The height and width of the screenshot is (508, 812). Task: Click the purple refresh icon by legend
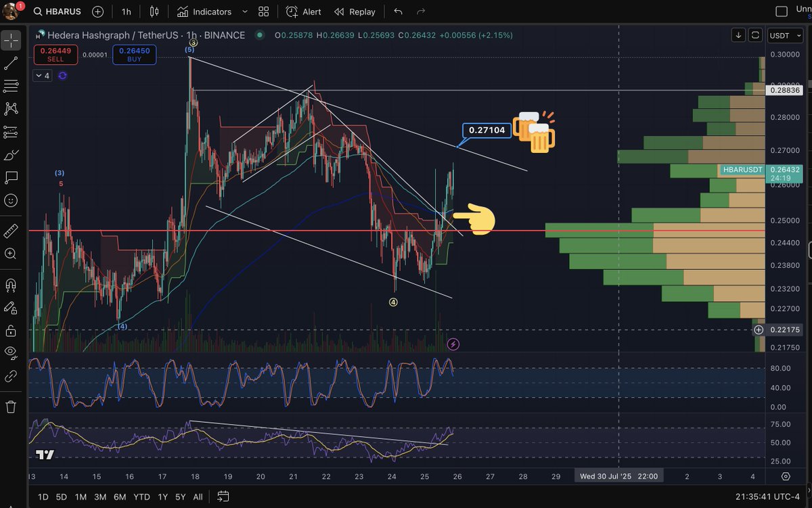(x=62, y=76)
